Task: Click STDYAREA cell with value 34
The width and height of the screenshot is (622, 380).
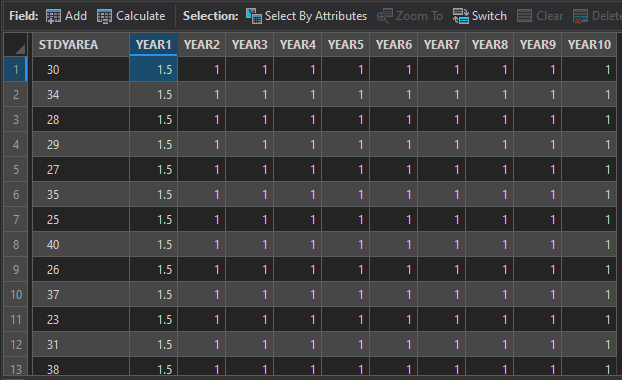Action: [81, 94]
